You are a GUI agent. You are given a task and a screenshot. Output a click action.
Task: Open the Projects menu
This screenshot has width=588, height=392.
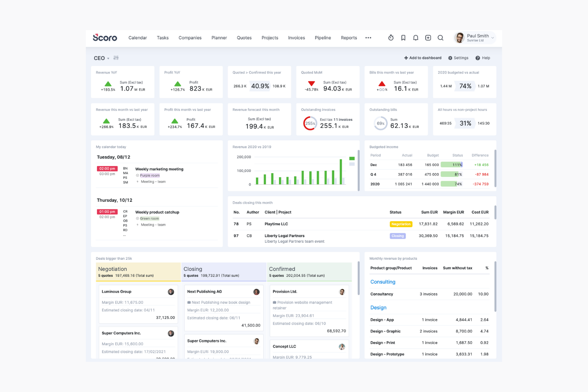point(270,38)
